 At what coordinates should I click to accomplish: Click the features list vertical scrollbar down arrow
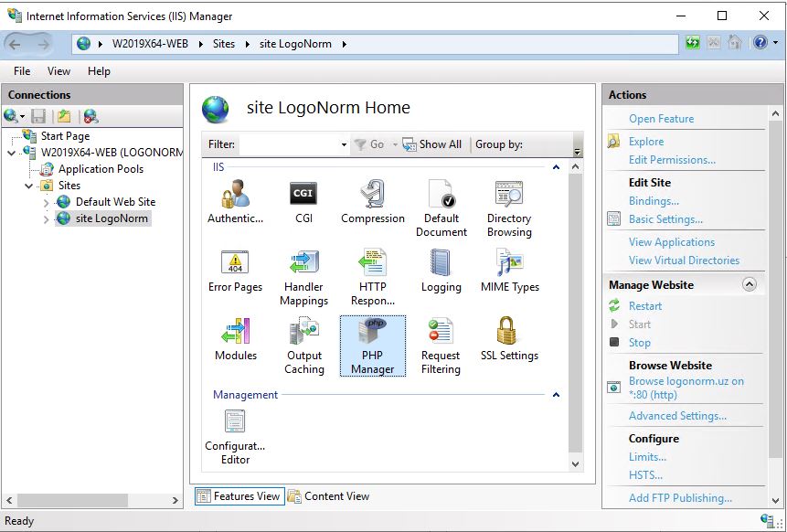pos(575,464)
